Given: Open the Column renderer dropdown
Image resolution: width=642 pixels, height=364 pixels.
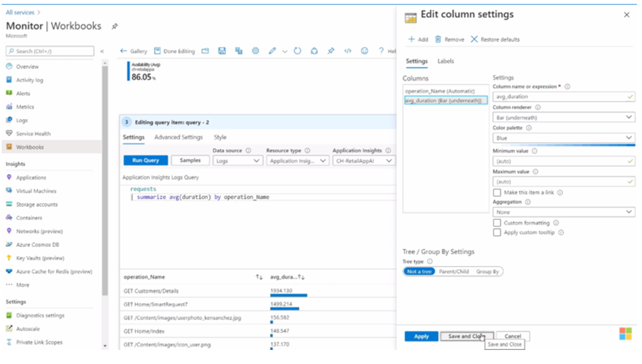Looking at the screenshot, I should pyautogui.click(x=564, y=118).
